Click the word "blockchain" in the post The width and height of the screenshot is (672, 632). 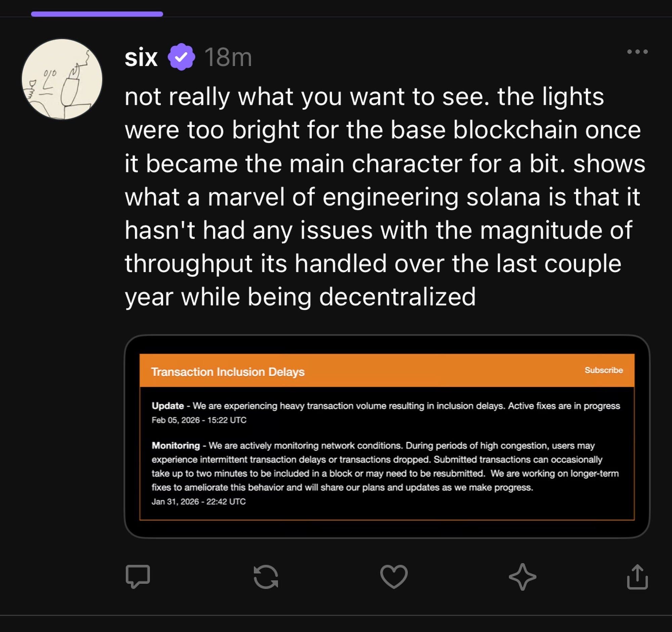tap(515, 130)
